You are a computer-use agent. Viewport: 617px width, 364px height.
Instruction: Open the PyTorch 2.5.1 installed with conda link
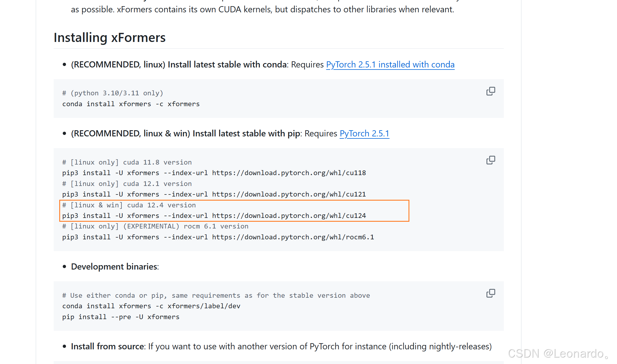point(390,65)
